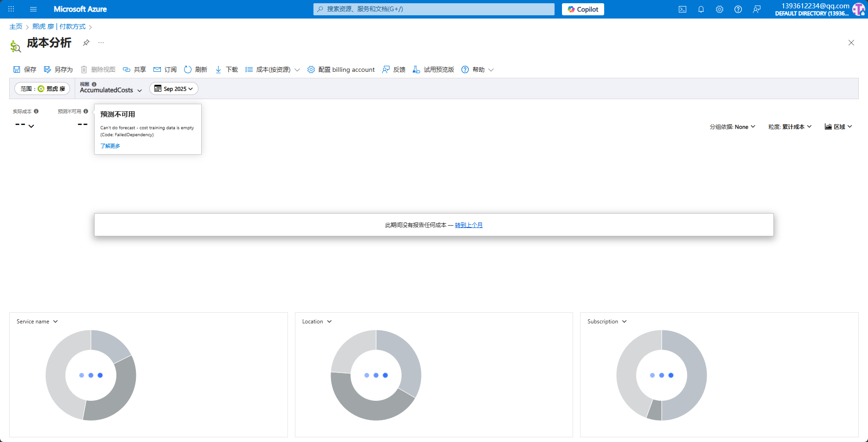Open Cloud Shell from the top bar
Screen dimensions: 868x442
[x=683, y=9]
